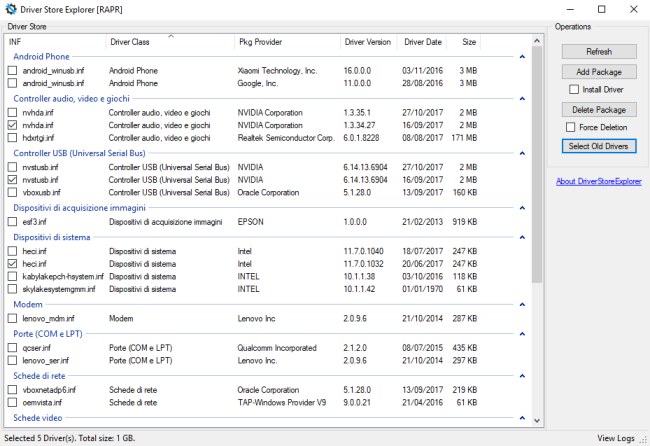Collapse Dispositivi di sistema group

coord(522,237)
